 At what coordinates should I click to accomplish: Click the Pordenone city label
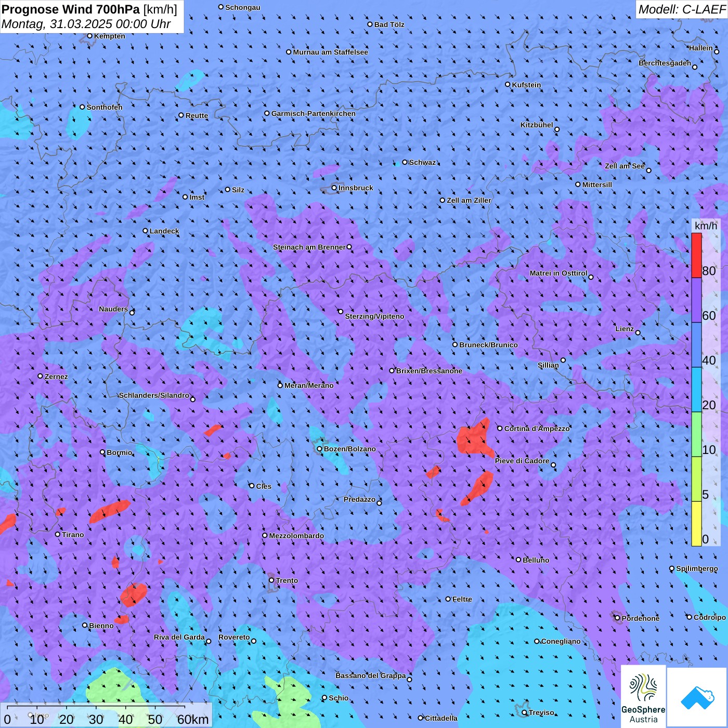pyautogui.click(x=641, y=618)
